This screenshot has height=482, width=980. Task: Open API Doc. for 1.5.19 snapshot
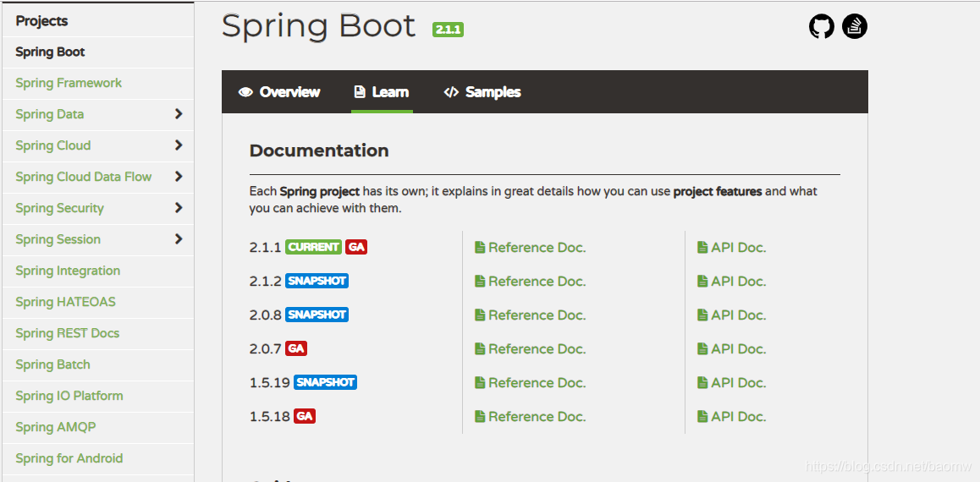(731, 382)
